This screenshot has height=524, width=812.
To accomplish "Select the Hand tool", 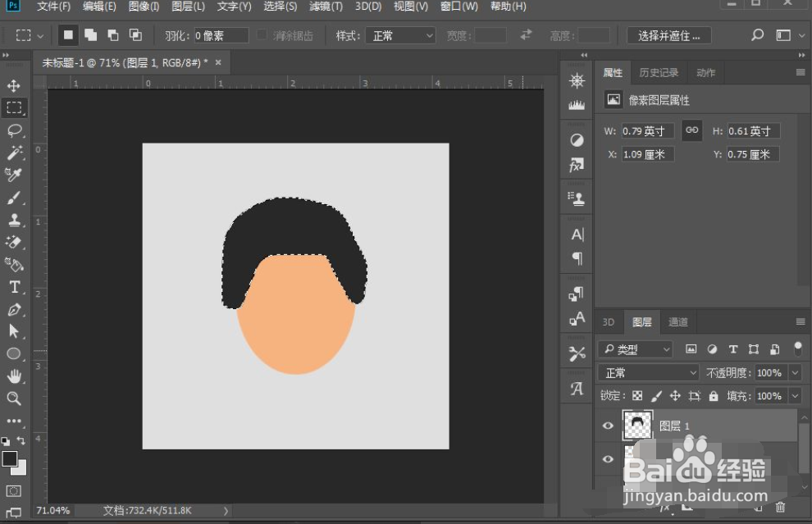I will point(14,376).
